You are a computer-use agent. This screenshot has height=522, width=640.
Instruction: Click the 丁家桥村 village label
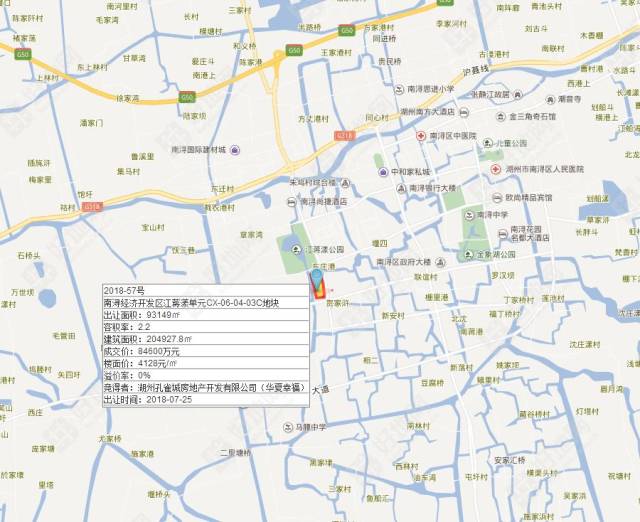click(x=518, y=300)
